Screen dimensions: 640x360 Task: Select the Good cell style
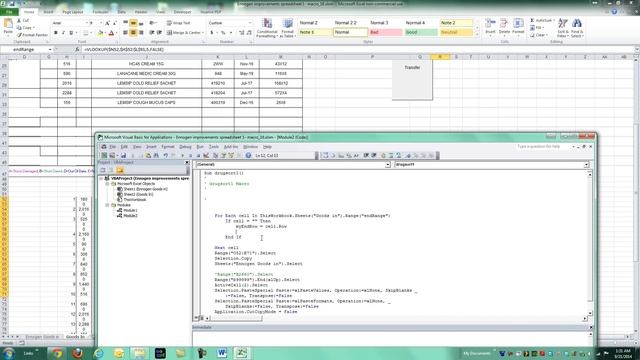tap(420, 32)
